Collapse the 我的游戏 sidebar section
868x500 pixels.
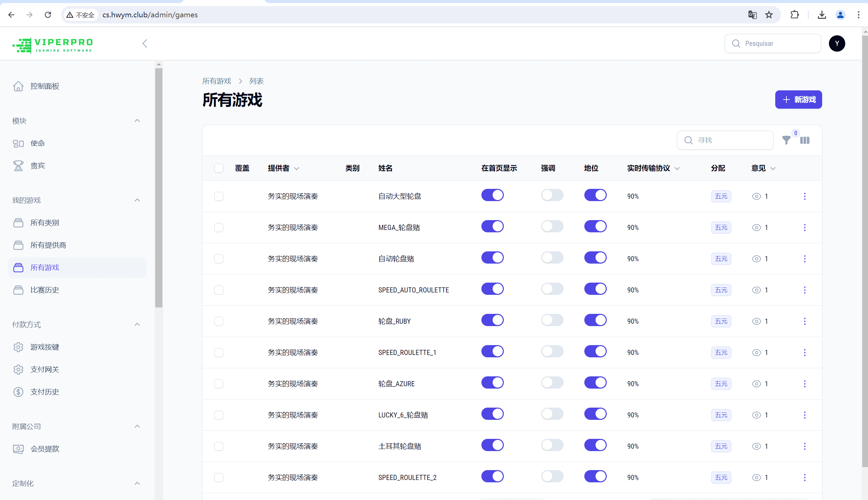pos(137,200)
